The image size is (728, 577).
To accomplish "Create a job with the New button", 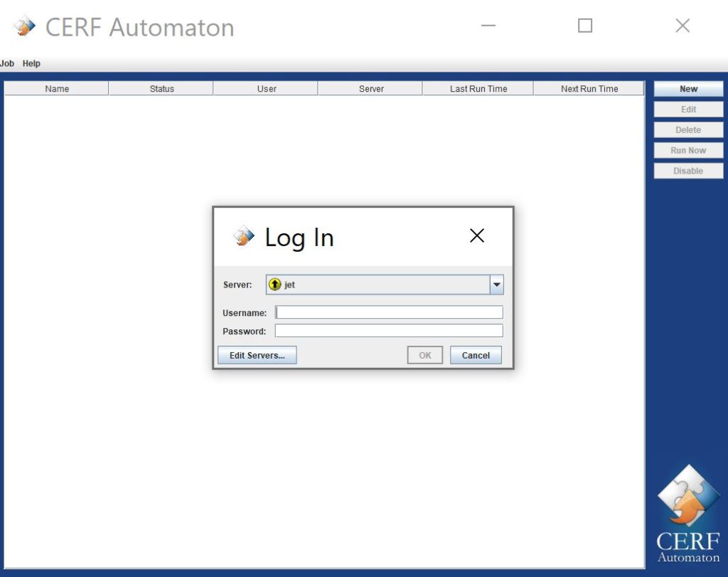I will coord(688,89).
